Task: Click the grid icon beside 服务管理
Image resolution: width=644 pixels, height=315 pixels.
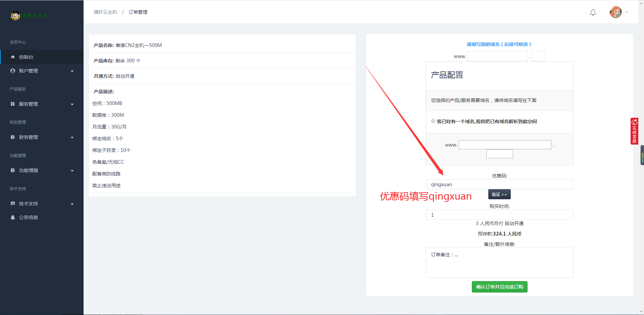Action: click(x=13, y=104)
